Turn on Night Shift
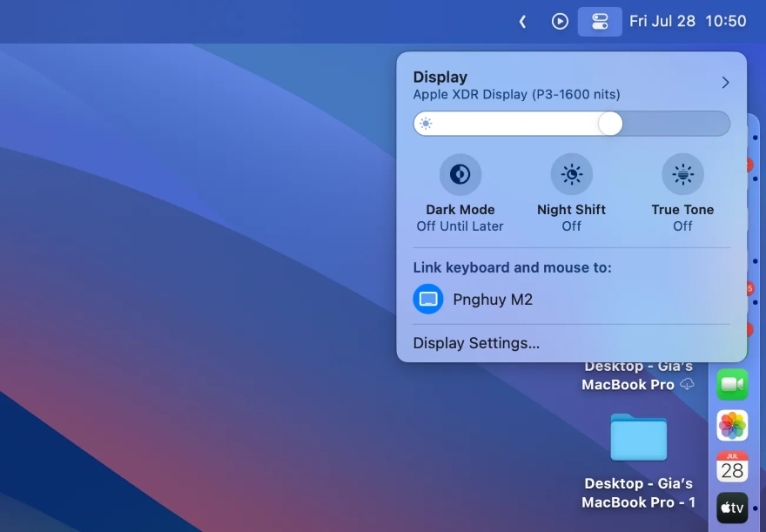The image size is (766, 532). (x=571, y=173)
